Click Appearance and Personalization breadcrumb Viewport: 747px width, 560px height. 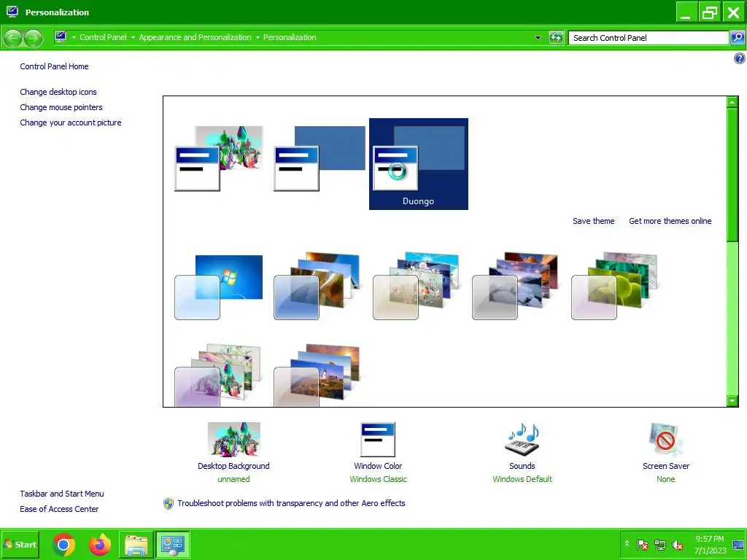coord(195,37)
